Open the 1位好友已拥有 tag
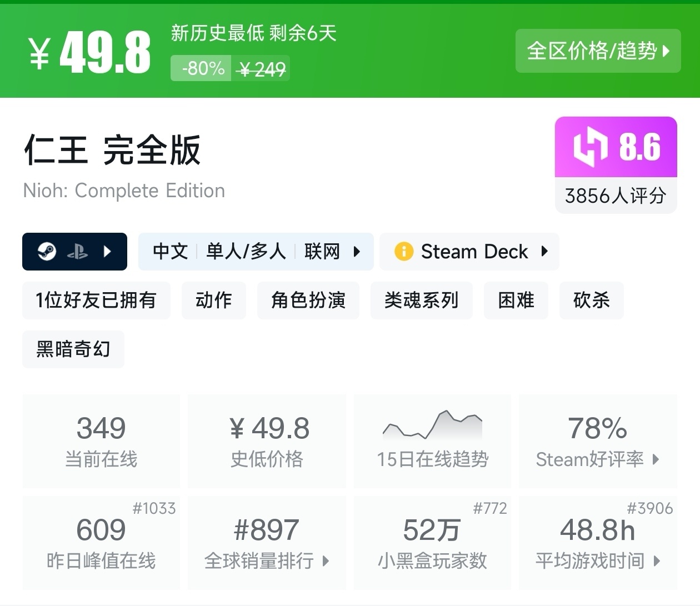This screenshot has width=700, height=606. 96,301
